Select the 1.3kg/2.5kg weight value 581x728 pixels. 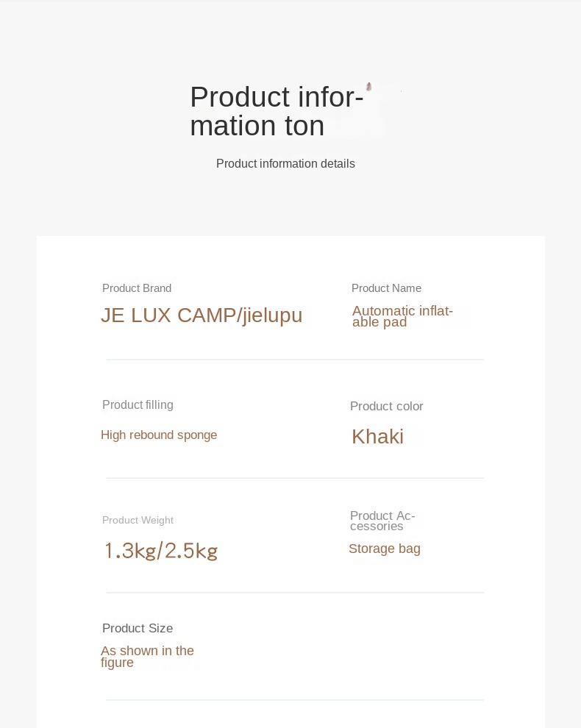coord(160,551)
